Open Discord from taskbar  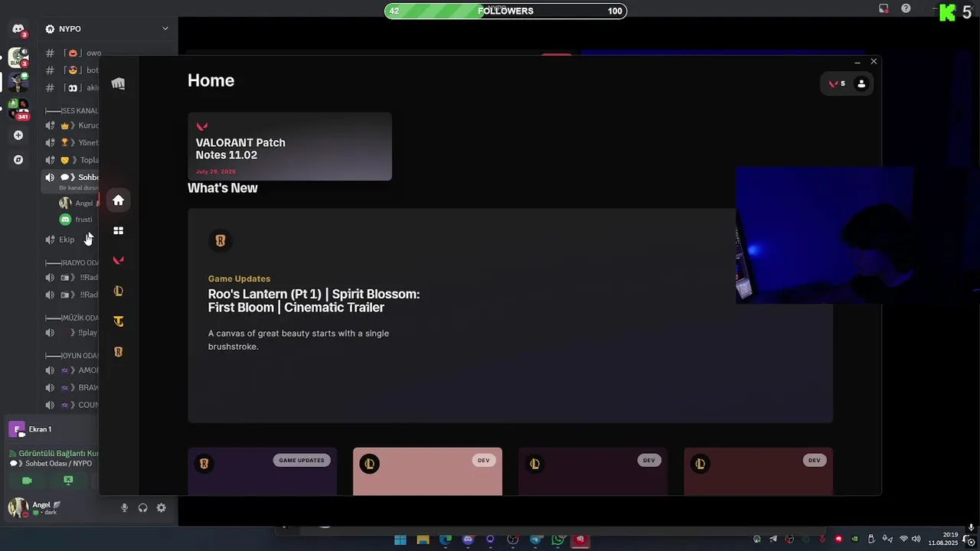tap(468, 540)
